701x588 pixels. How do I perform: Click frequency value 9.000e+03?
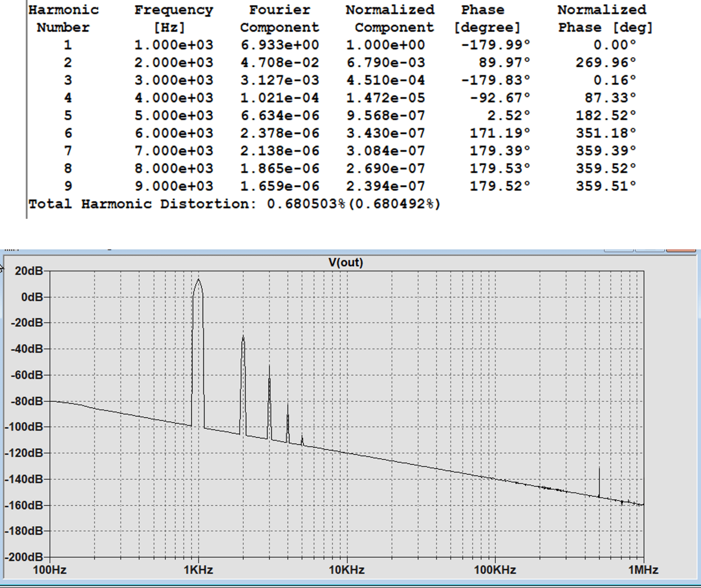(174, 186)
